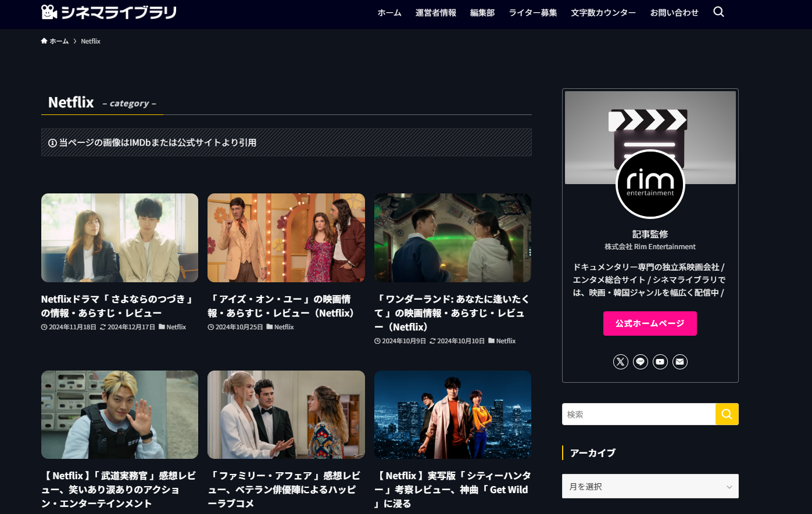812x514 pixels.
Task: Open 文字数カウンター menu item
Action: coord(603,13)
